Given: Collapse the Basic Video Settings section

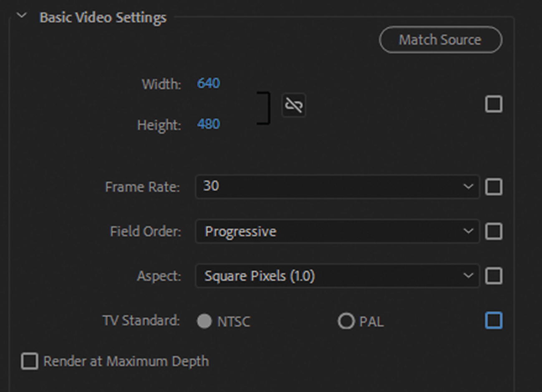Looking at the screenshot, I should (22, 16).
